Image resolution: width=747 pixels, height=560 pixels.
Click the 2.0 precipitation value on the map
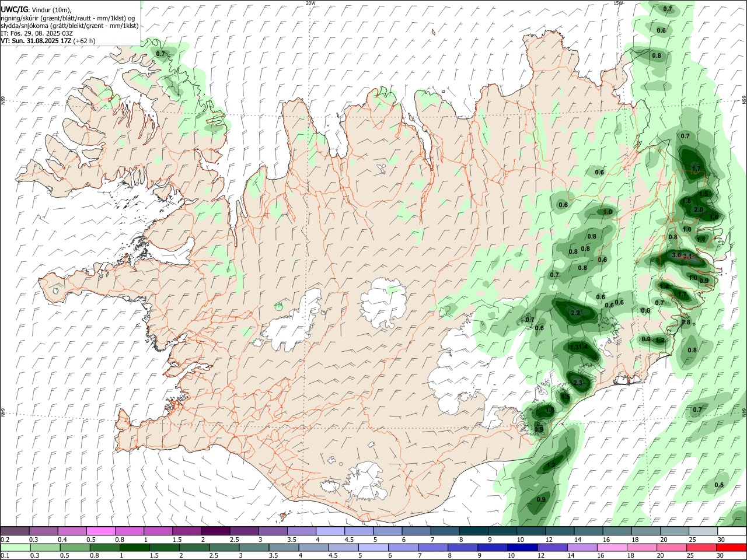699,209
